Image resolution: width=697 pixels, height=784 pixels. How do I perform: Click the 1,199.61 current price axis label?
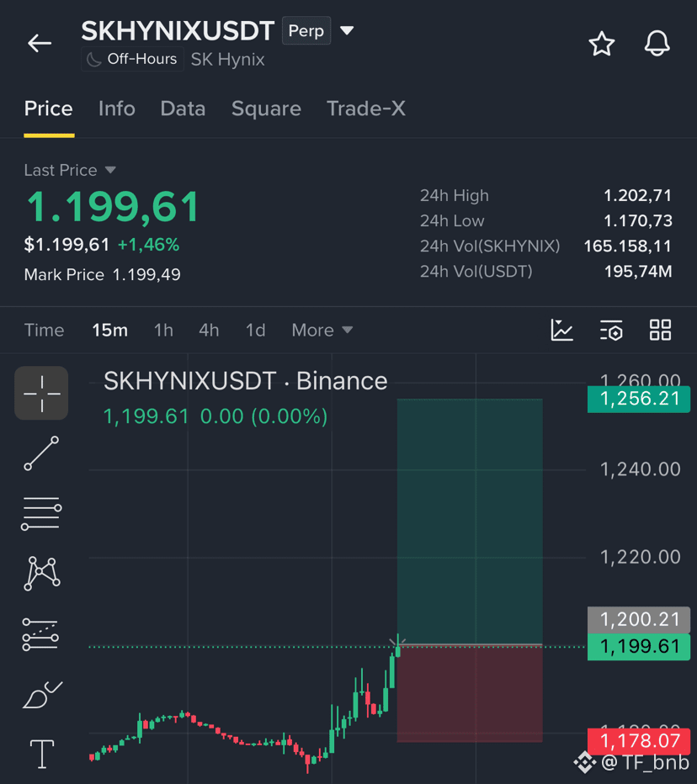click(x=639, y=647)
